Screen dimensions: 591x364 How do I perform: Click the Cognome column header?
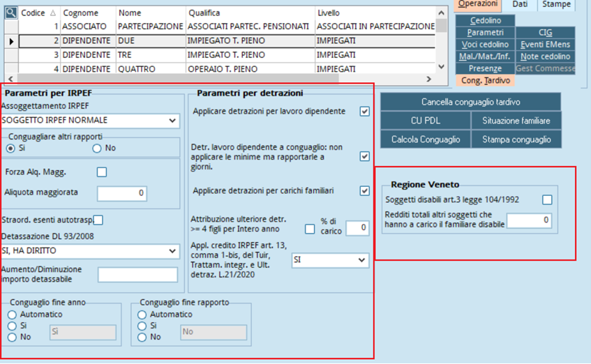(x=88, y=13)
